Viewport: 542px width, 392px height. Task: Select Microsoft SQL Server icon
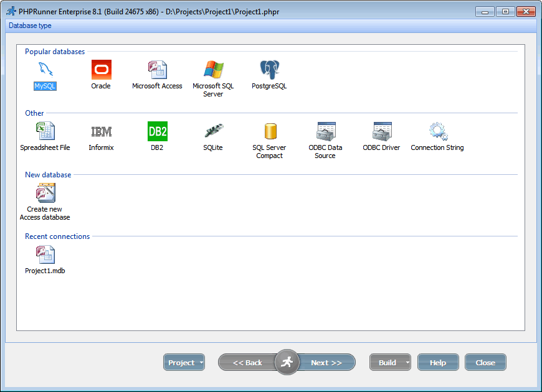point(213,70)
